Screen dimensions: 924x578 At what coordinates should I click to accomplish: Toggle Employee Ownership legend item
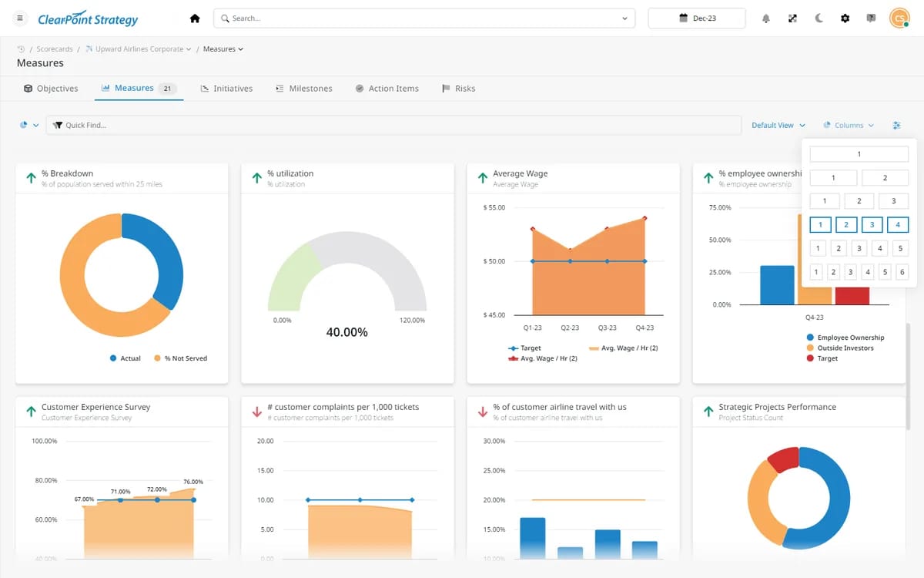click(x=845, y=338)
